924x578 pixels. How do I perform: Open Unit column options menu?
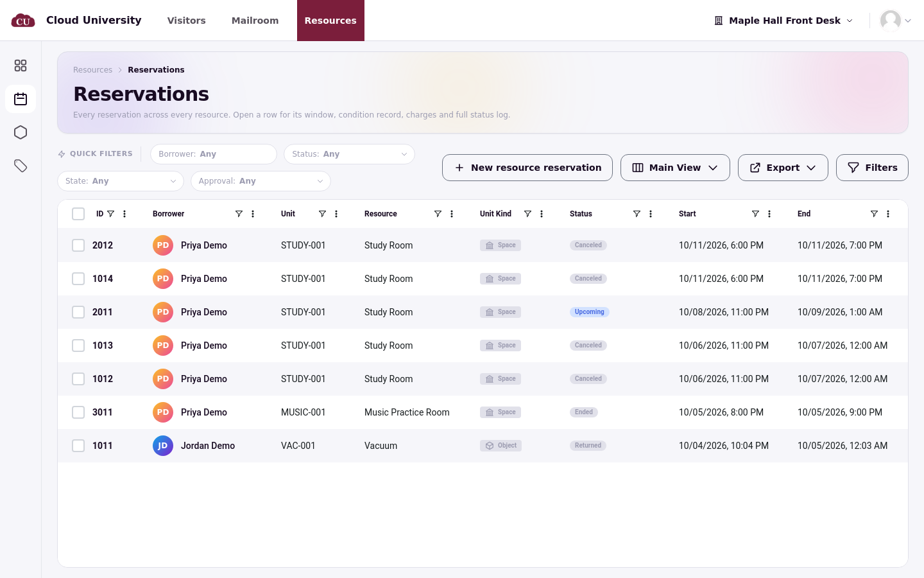coord(336,214)
